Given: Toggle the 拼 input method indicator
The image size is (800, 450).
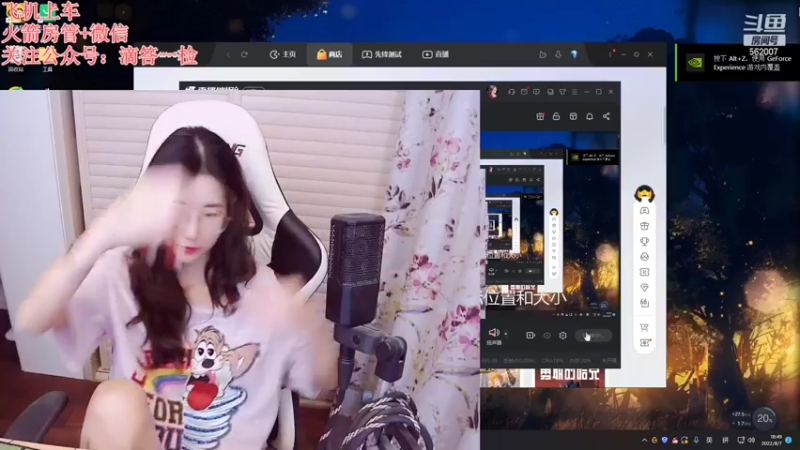Looking at the screenshot, I should [725, 440].
